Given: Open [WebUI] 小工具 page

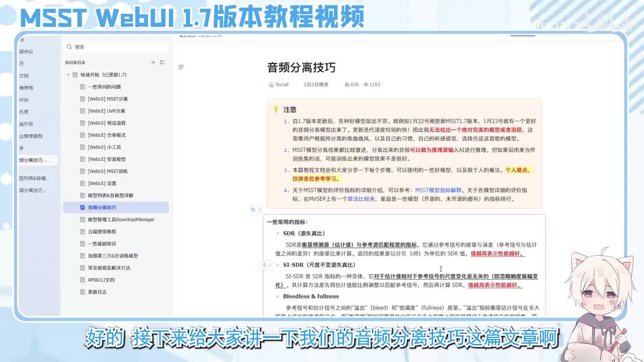Looking at the screenshot, I should 104,147.
